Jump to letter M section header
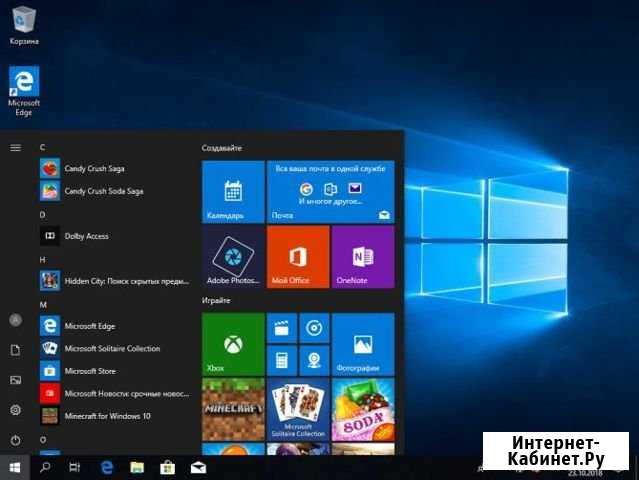This screenshot has height=480, width=639. (x=43, y=305)
